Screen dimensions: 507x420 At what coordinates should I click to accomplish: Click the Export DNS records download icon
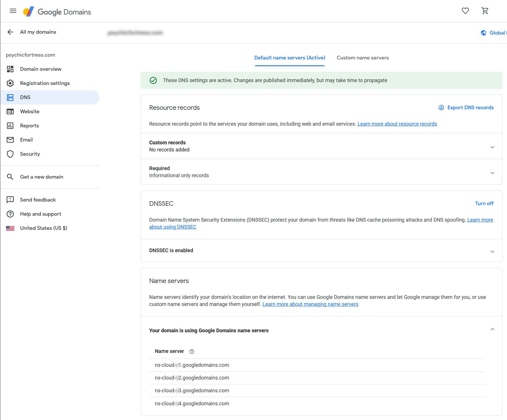[x=441, y=108]
